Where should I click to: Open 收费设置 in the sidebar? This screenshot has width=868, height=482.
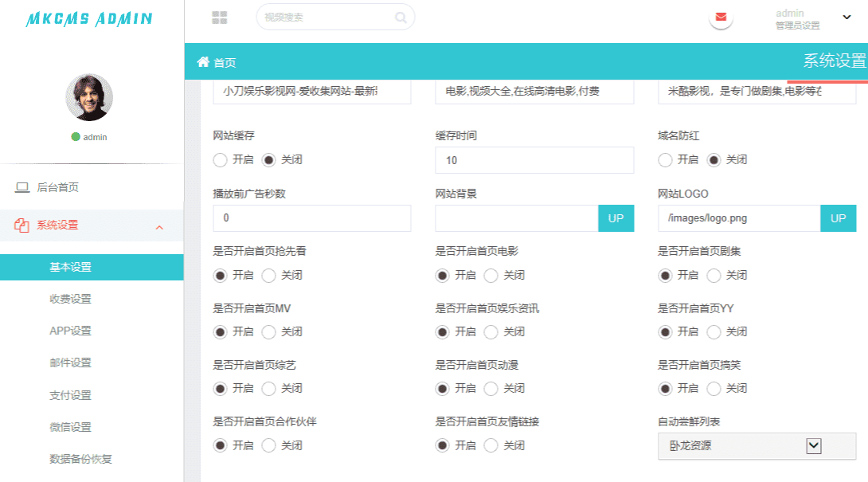point(70,299)
